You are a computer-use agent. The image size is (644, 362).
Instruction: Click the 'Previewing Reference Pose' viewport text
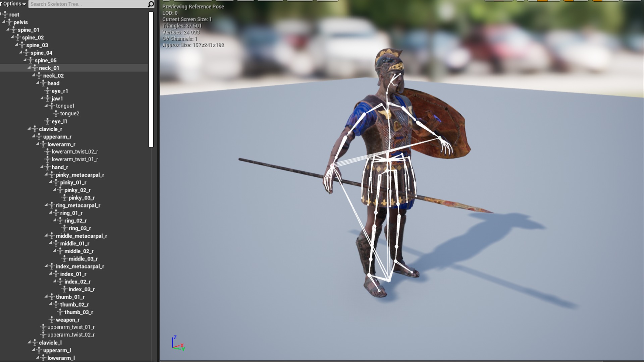(x=193, y=7)
